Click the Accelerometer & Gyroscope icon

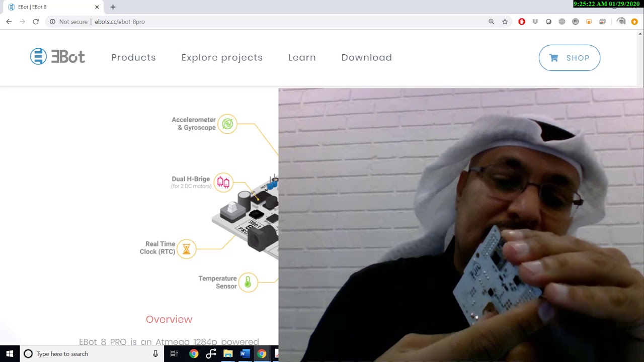pos(227,124)
